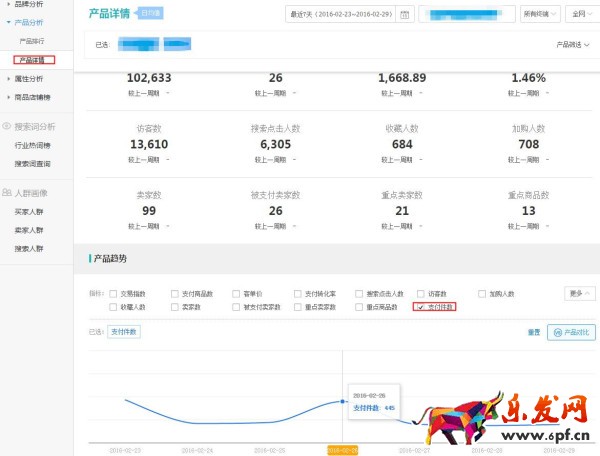Select 买家人群 in the sidebar
600x456 pixels.
tap(28, 211)
